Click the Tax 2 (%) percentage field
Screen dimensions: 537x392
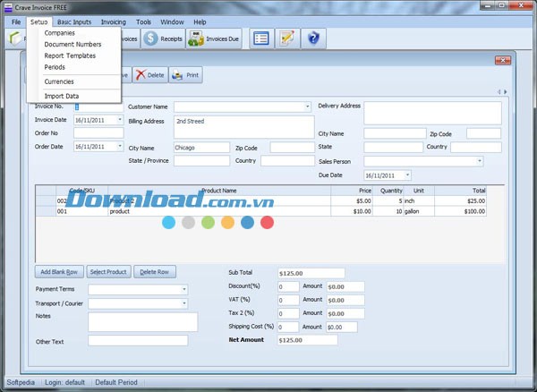[288, 313]
